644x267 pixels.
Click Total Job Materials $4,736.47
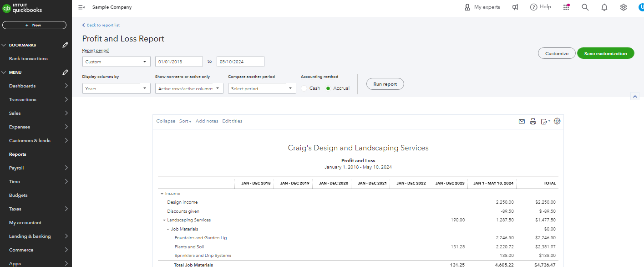tap(545, 265)
